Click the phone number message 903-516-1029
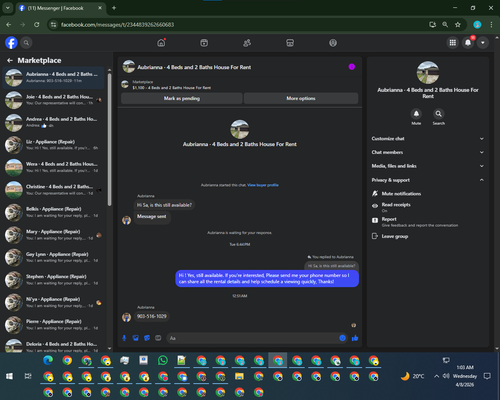The width and height of the screenshot is (500, 400). [152, 316]
